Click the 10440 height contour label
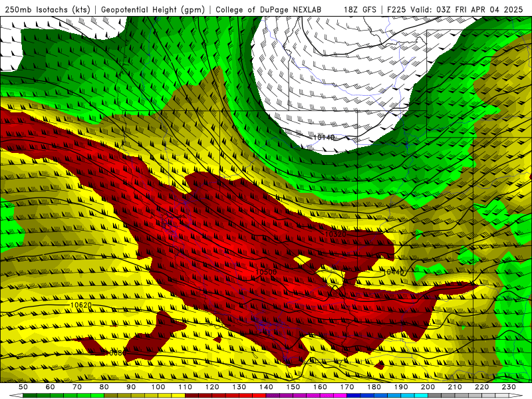 coord(394,272)
